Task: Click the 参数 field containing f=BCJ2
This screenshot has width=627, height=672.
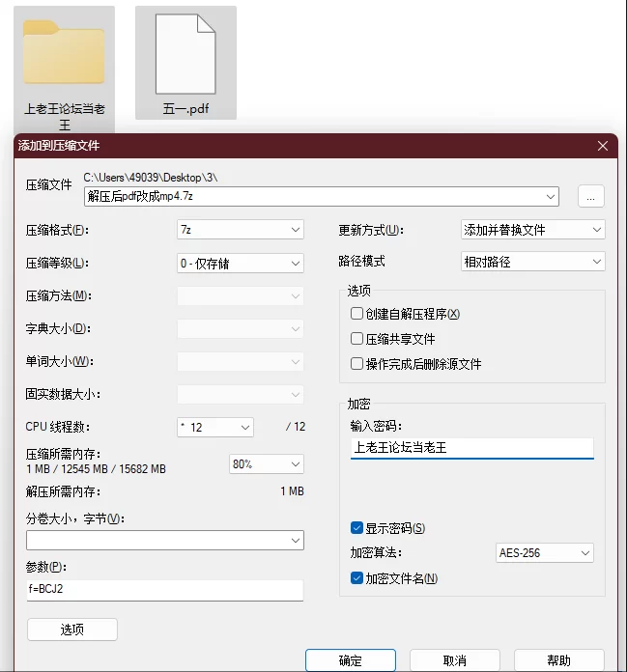Action: [165, 590]
